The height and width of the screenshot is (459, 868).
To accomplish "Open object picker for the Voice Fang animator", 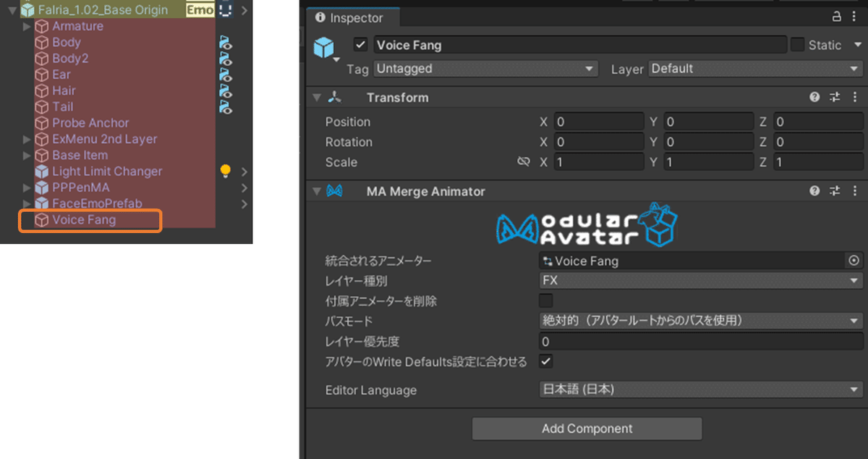I will point(854,261).
